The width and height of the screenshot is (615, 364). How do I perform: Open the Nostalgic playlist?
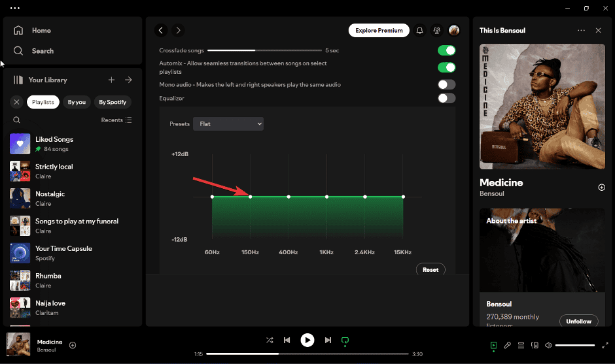point(73,198)
